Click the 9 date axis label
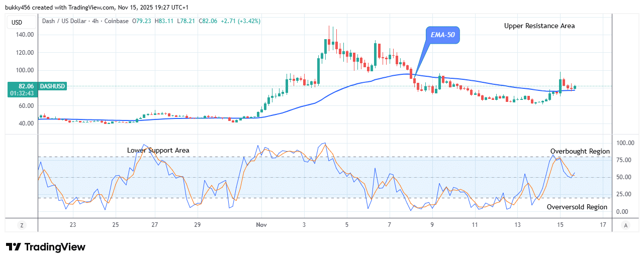The image size is (644, 262). click(432, 225)
